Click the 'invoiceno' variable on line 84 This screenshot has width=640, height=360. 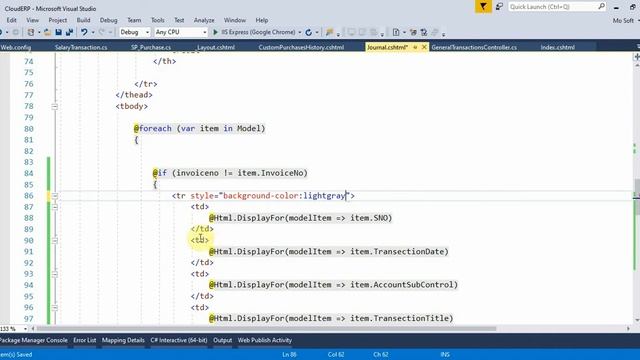pyautogui.click(x=198, y=173)
